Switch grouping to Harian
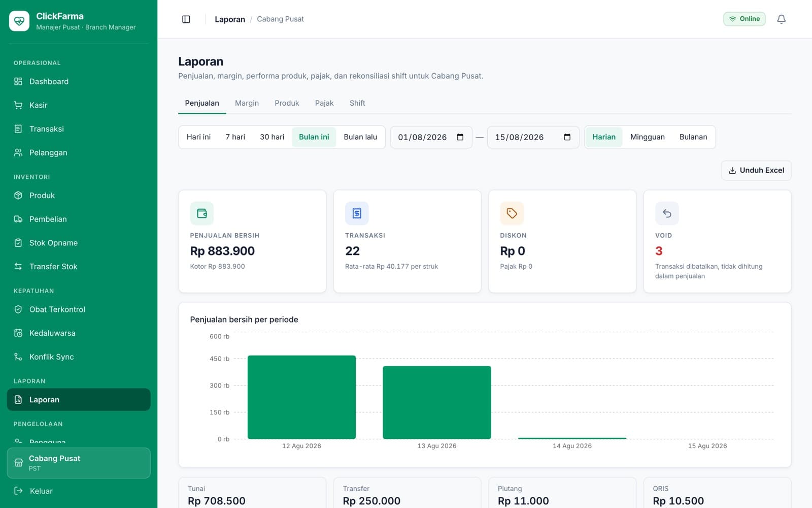The image size is (812, 508). (604, 137)
